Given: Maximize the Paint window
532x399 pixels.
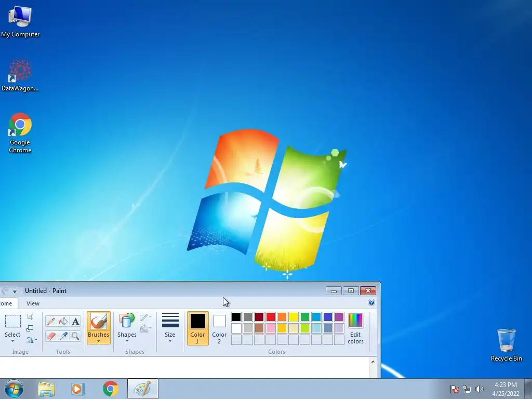Looking at the screenshot, I should pos(351,291).
